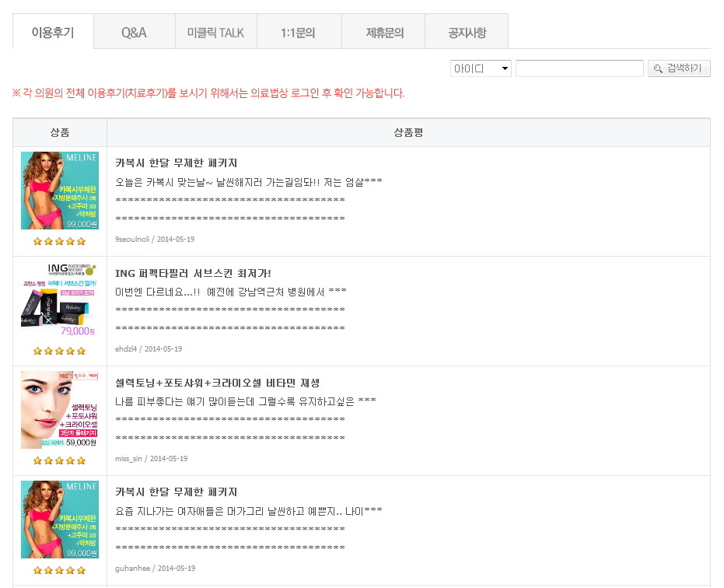The width and height of the screenshot is (724, 588).
Task: Click author line 9seoulnoli / 2014-05-19
Action: [155, 240]
